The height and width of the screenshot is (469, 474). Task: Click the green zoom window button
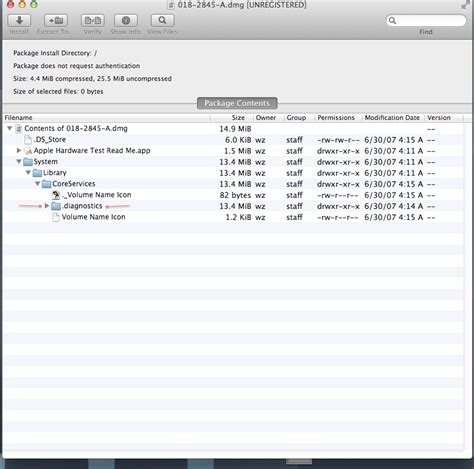point(34,4)
